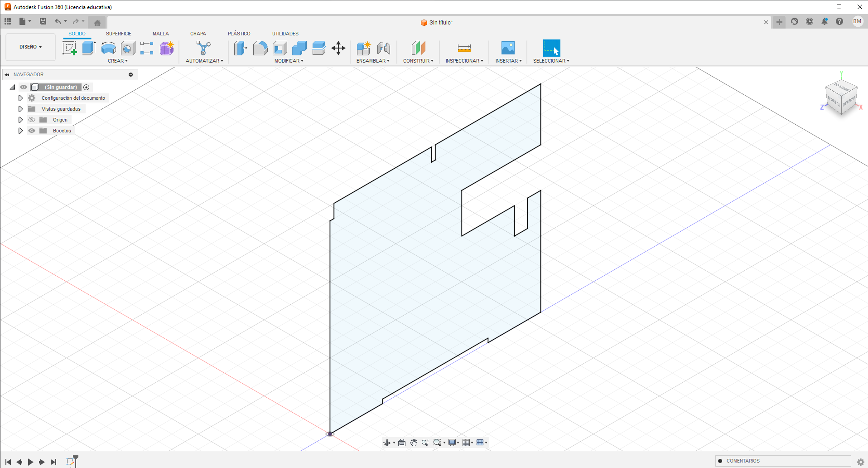Select the Joint tool icon
Image resolution: width=868 pixels, height=468 pixels.
383,48
